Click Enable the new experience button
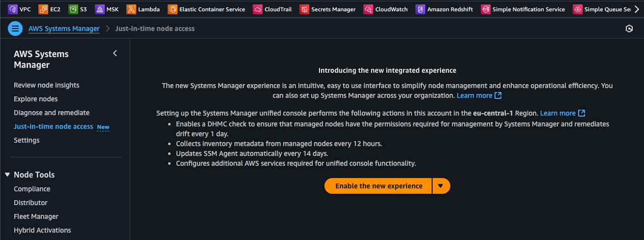The width and height of the screenshot is (644, 240). point(379,186)
